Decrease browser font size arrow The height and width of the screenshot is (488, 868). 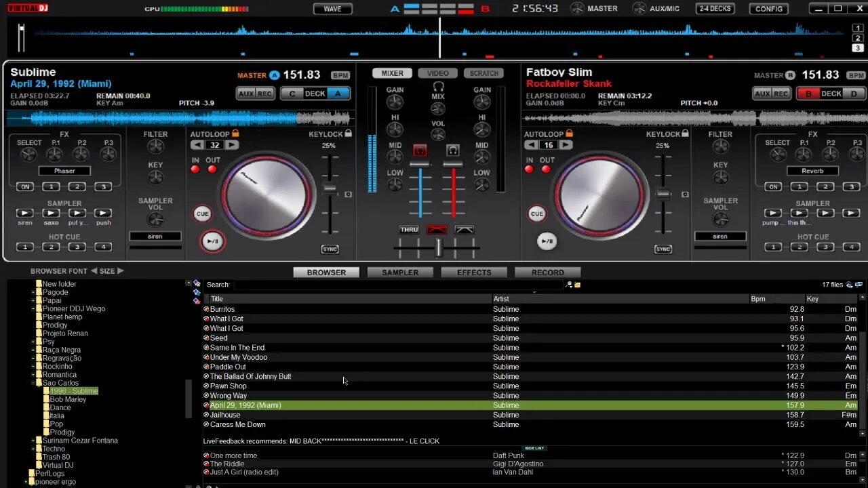pyautogui.click(x=94, y=271)
